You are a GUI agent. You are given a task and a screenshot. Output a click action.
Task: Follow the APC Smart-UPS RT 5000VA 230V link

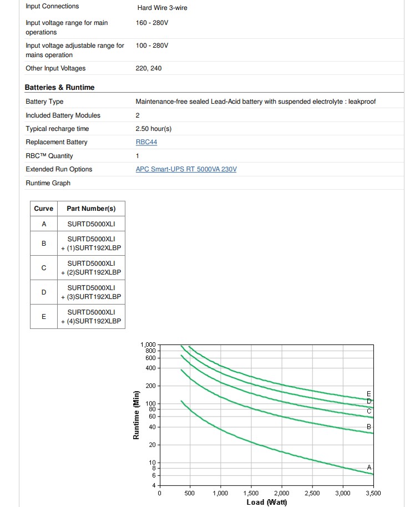pyautogui.click(x=186, y=169)
